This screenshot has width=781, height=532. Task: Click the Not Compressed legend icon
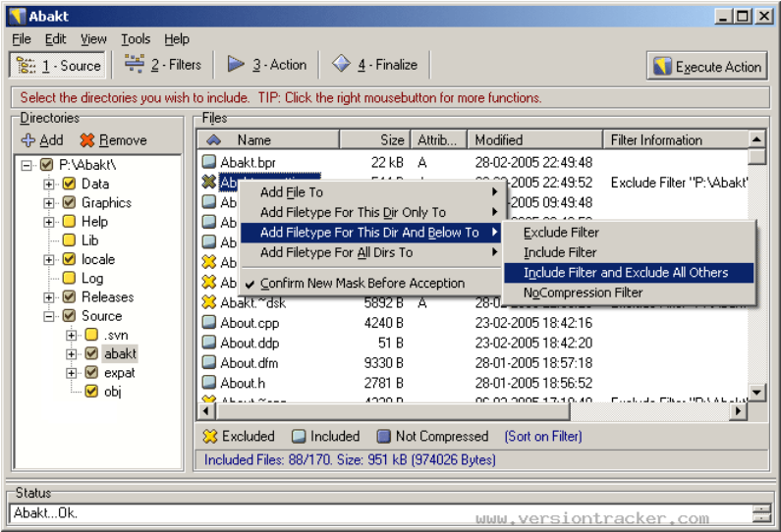[x=384, y=437]
